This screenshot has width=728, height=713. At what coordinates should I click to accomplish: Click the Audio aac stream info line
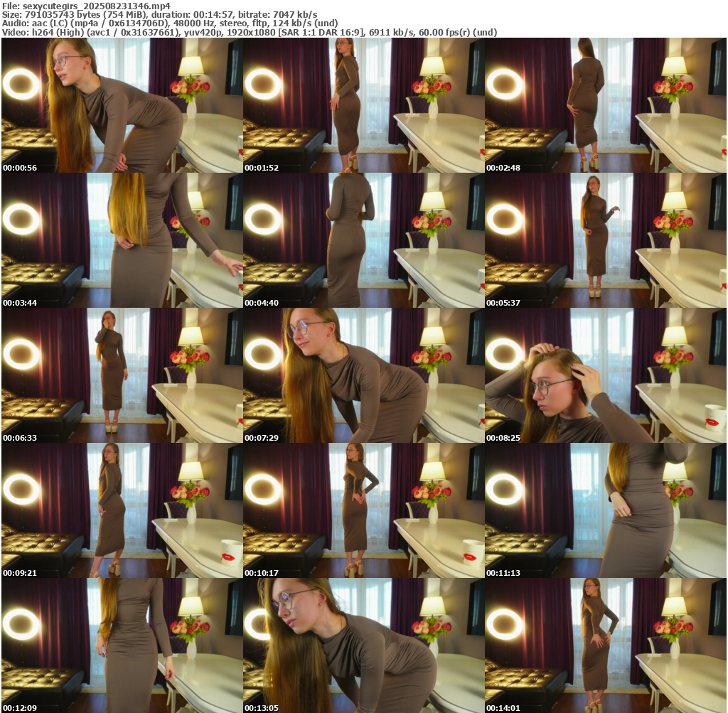(x=170, y=23)
